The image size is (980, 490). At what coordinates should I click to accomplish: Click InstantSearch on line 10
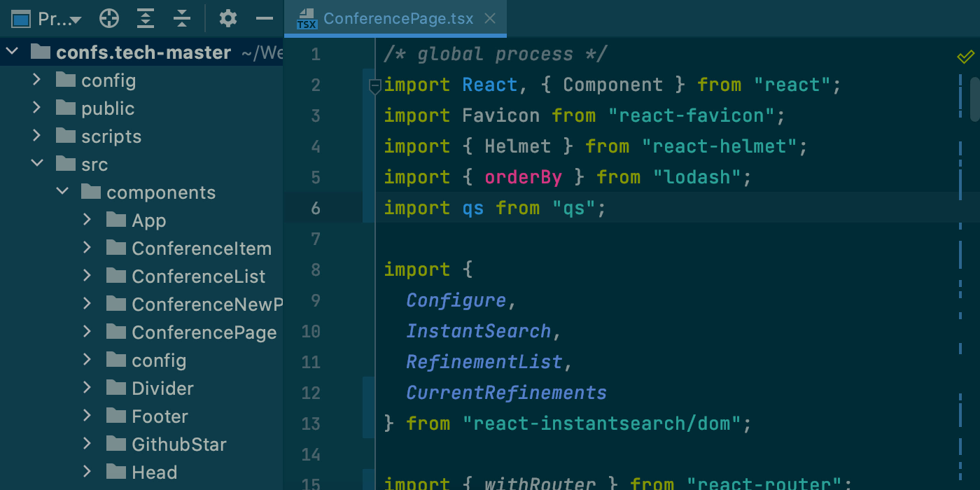tap(479, 331)
